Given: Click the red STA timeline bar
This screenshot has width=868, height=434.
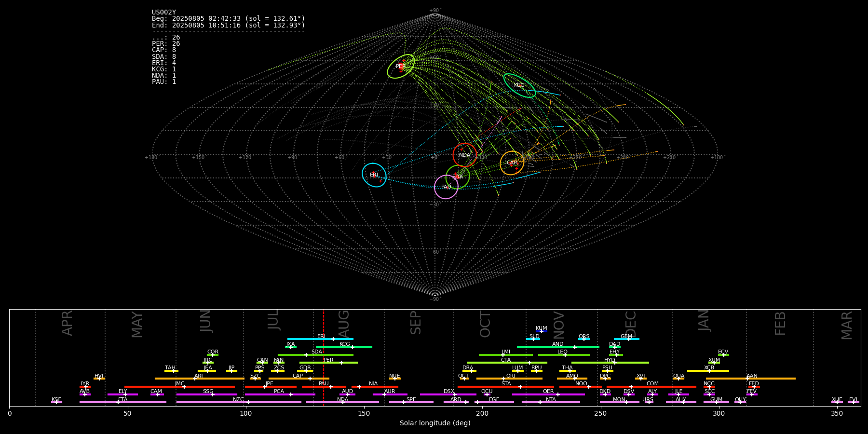Looking at the screenshot, I should [506, 387].
